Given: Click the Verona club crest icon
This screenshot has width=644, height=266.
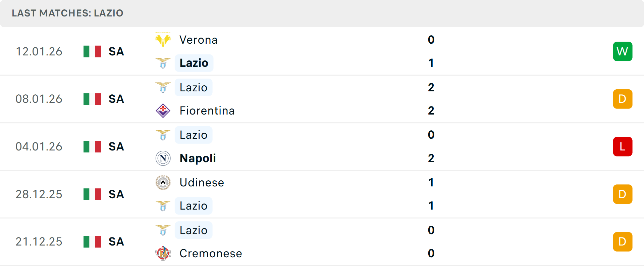Looking at the screenshot, I should [163, 40].
